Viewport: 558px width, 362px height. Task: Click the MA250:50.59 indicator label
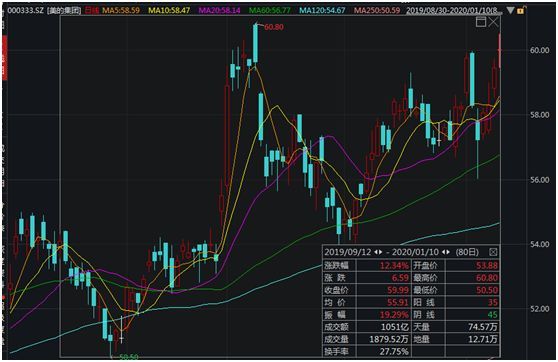377,10
